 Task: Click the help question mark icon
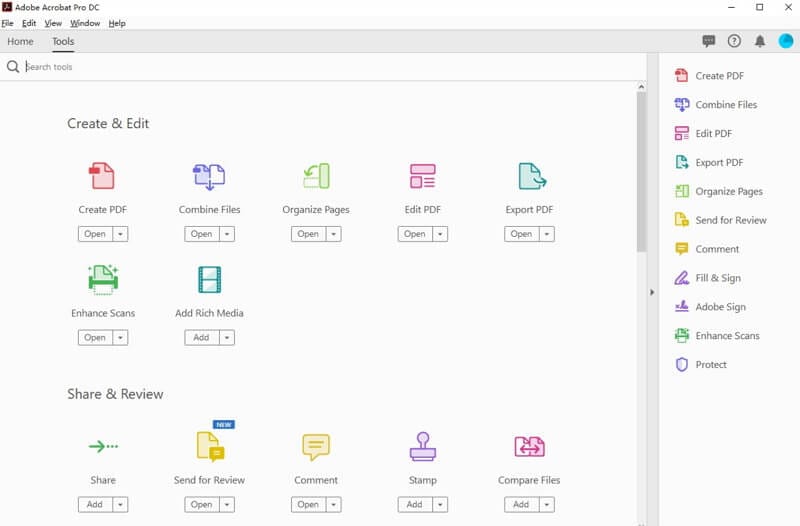coord(734,41)
